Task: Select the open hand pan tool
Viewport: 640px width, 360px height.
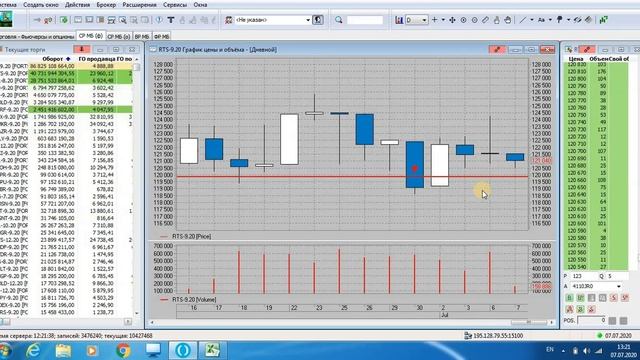Action: click(x=507, y=20)
